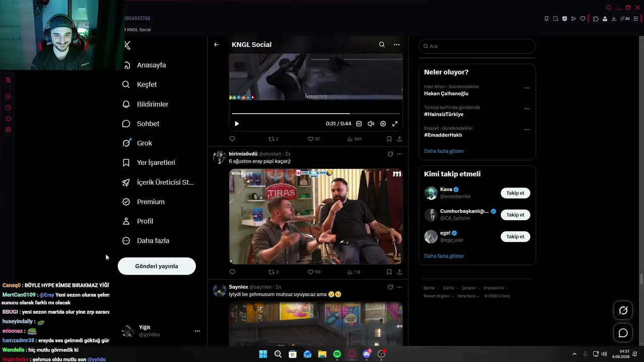This screenshot has height=362, width=644.
Task: Repost birimisövdü's post with 3 reposts
Action: [x=273, y=272]
